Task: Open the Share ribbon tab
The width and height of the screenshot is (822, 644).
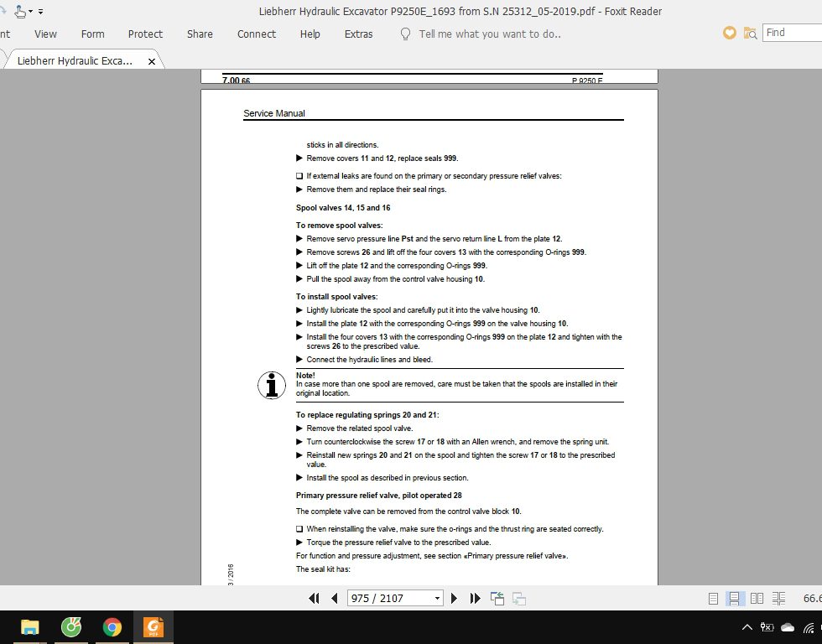Action: coord(200,34)
